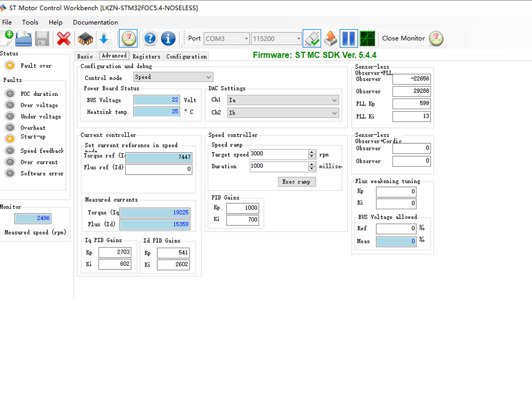Click the Software error fault LED
Image resolution: width=532 pixels, height=402 pixels.
[10, 174]
